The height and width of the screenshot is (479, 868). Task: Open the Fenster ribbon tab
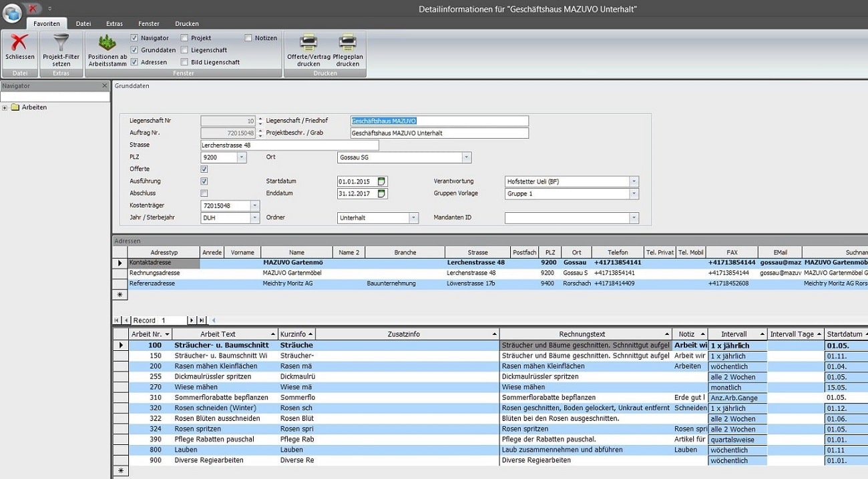pyautogui.click(x=149, y=23)
